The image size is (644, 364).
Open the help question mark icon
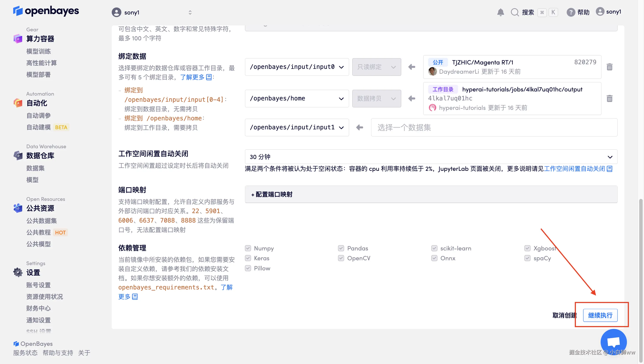point(570,12)
